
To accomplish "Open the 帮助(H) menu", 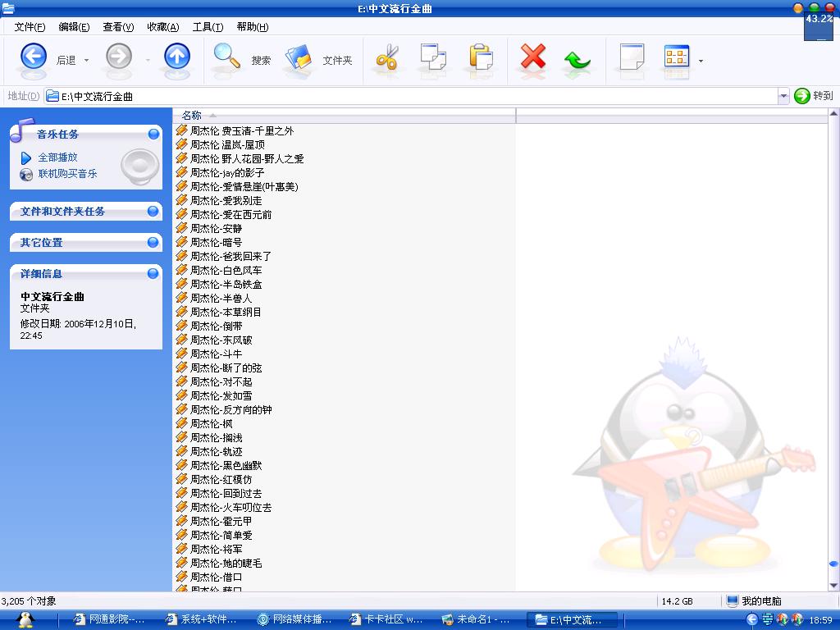I will click(253, 27).
